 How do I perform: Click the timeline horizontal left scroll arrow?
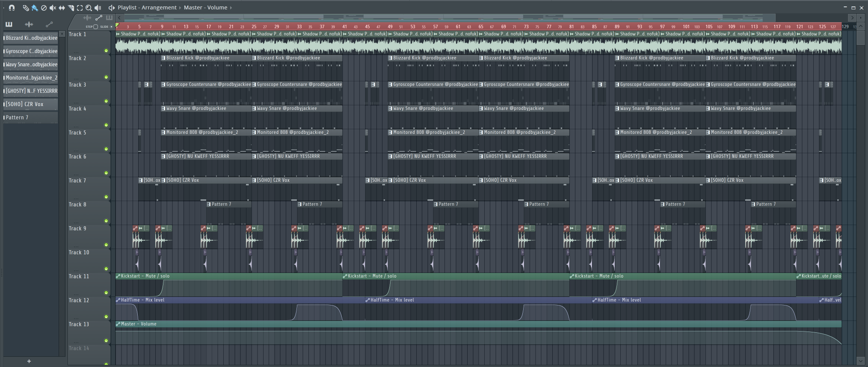click(120, 18)
